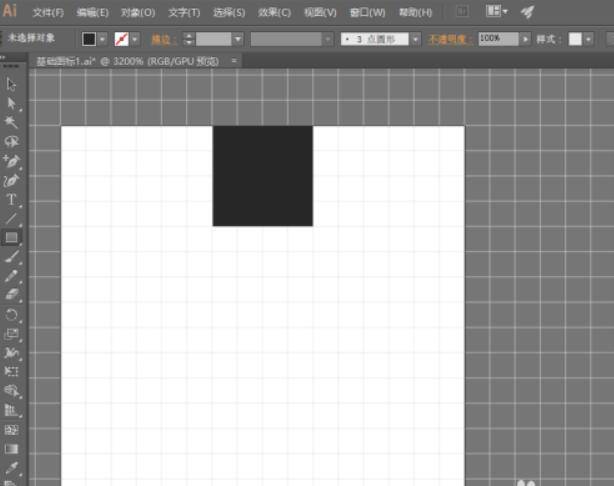Click the black square on the artboard

coord(262,176)
